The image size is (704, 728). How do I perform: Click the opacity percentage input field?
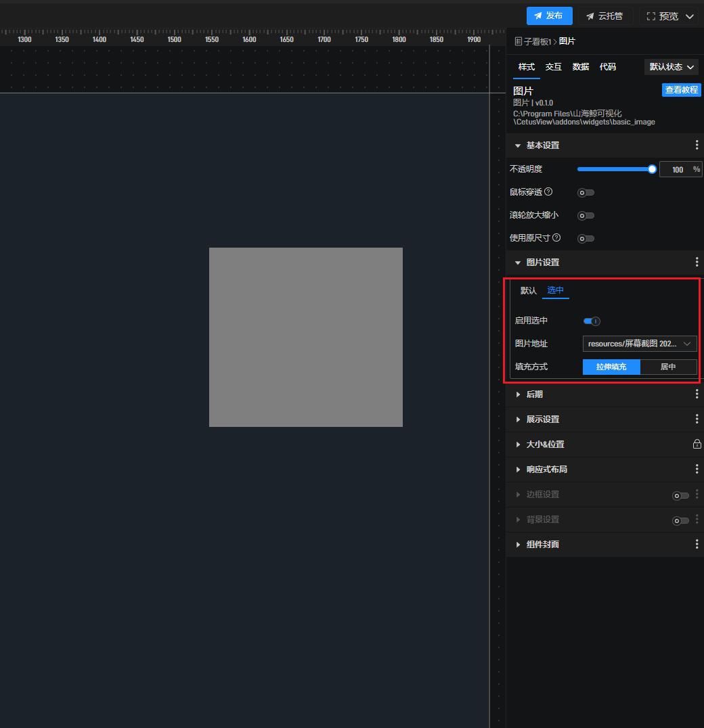click(x=676, y=170)
